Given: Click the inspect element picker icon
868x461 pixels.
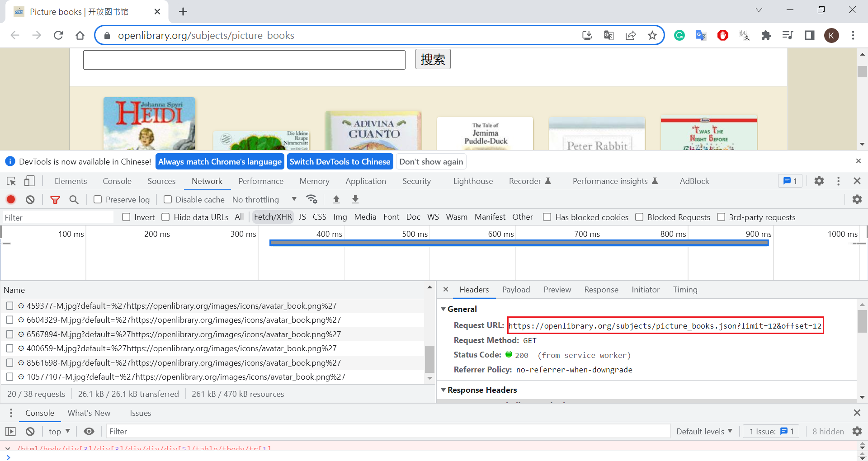Looking at the screenshot, I should click(11, 181).
